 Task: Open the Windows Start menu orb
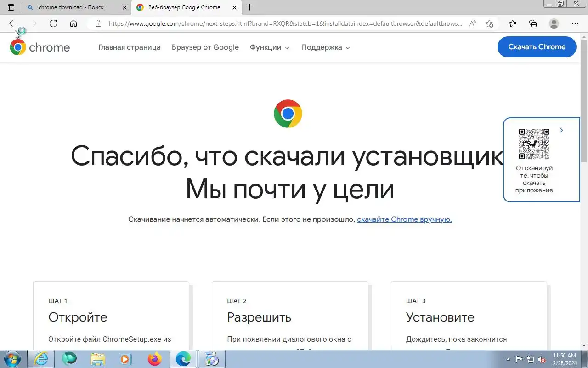point(12,359)
